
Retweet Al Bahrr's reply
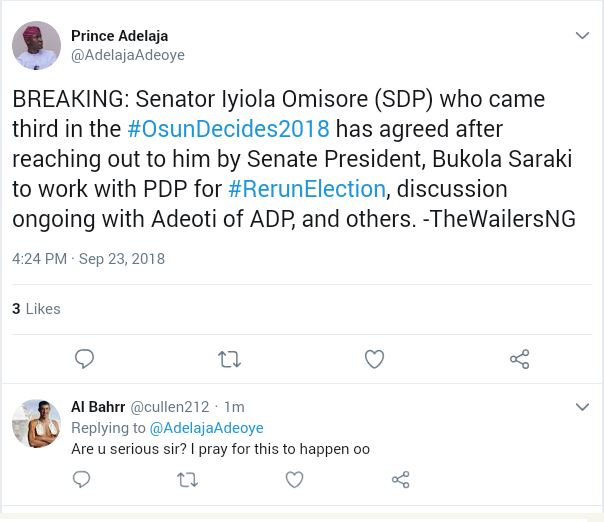pos(187,480)
